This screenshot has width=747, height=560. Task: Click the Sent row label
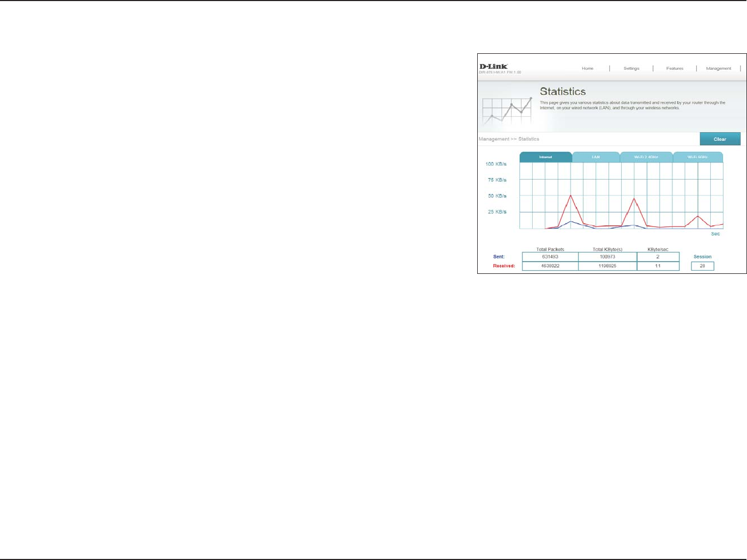click(x=499, y=257)
